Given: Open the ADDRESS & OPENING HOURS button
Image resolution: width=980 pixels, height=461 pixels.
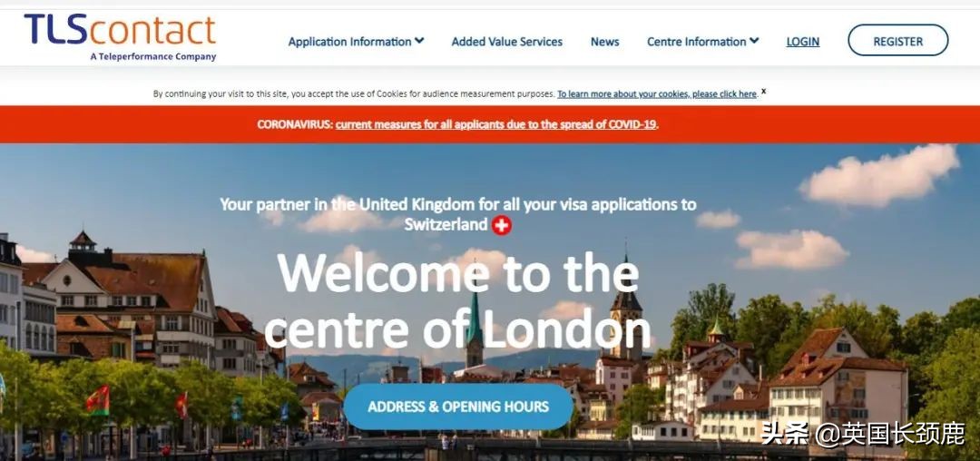Looking at the screenshot, I should [x=458, y=407].
